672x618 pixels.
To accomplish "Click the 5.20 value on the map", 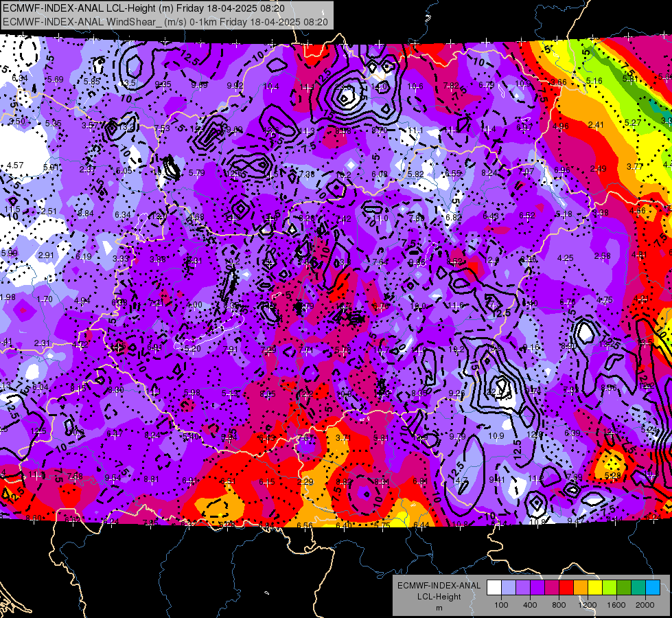I will pos(192,349).
